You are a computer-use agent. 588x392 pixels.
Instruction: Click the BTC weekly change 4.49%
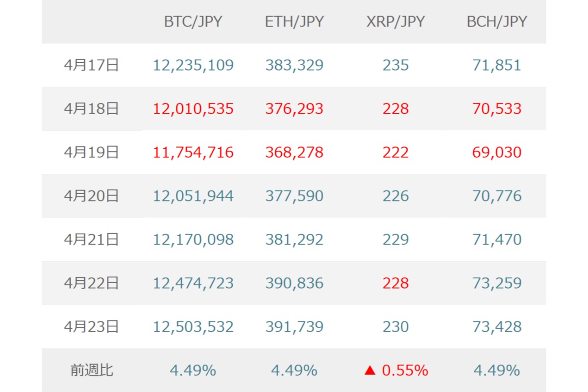[193, 370]
